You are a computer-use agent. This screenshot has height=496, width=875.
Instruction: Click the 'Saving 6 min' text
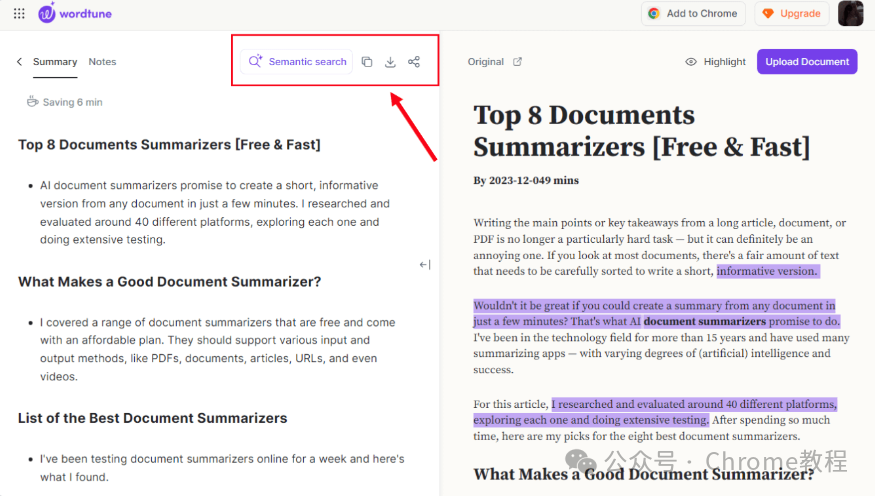(73, 102)
